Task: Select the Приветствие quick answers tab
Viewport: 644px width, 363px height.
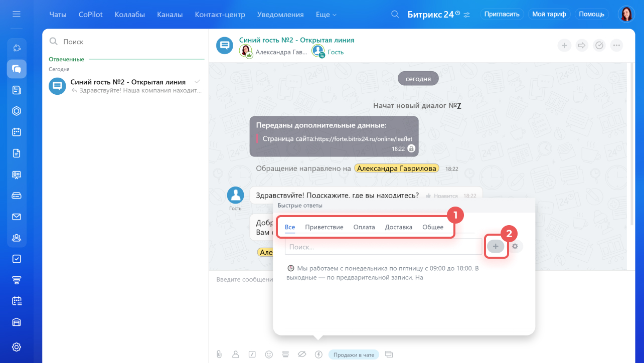Action: 324,227
